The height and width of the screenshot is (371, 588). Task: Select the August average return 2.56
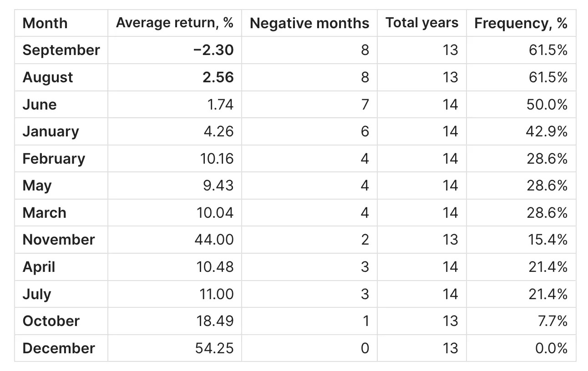pyautogui.click(x=218, y=77)
